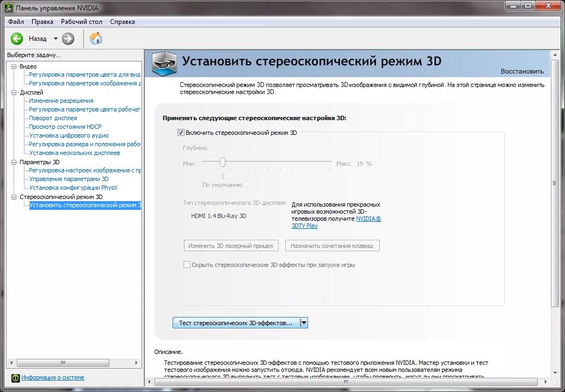
Task: Click the 3D glasses header icon
Action: [164, 64]
